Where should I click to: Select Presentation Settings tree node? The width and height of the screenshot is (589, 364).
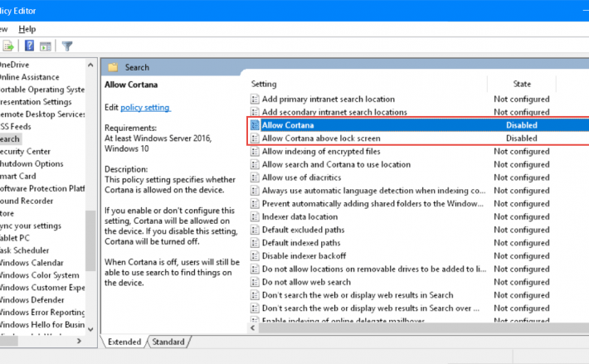(x=36, y=102)
